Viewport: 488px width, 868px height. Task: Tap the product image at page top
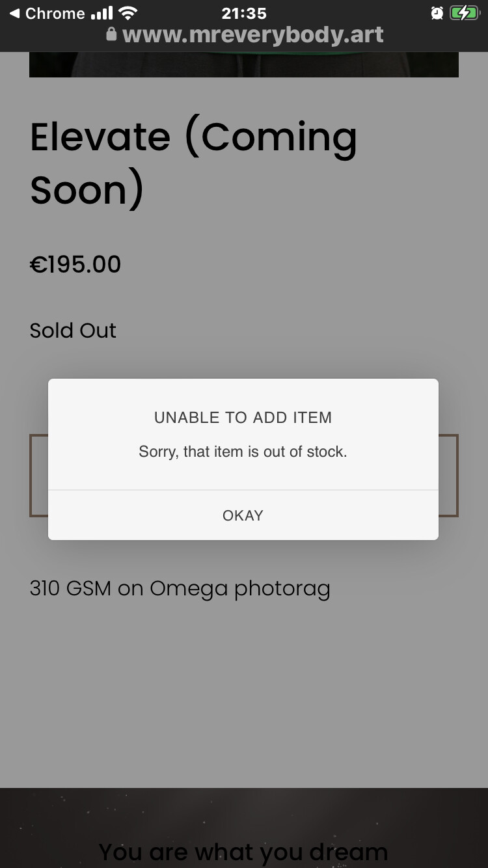point(244,64)
